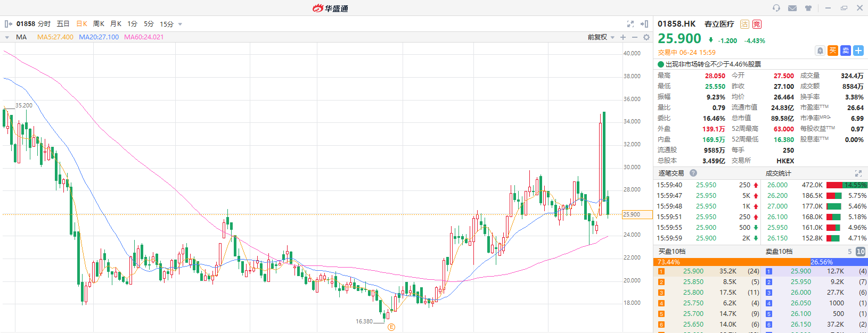Image resolution: width=868 pixels, height=333 pixels.
Task: Open the 前复权 adjustment dropdown
Action: [601, 37]
